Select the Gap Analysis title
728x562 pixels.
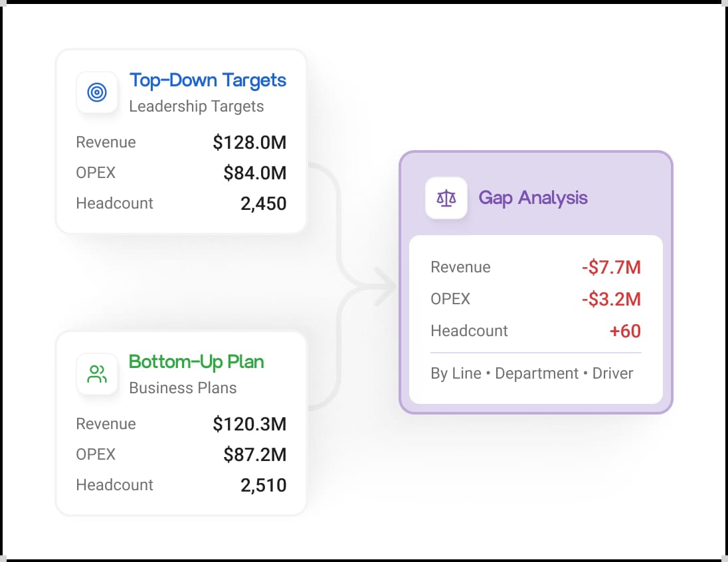pyautogui.click(x=533, y=199)
